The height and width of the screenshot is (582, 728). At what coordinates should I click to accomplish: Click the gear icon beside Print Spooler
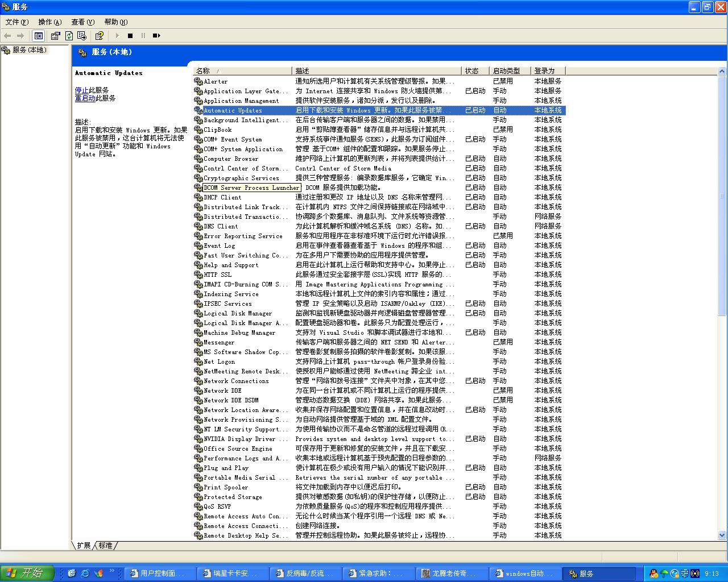(x=198, y=487)
